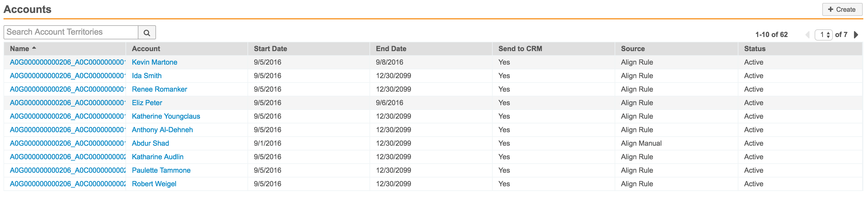
Task: Open the Abdur Shad account link
Action: (x=150, y=143)
